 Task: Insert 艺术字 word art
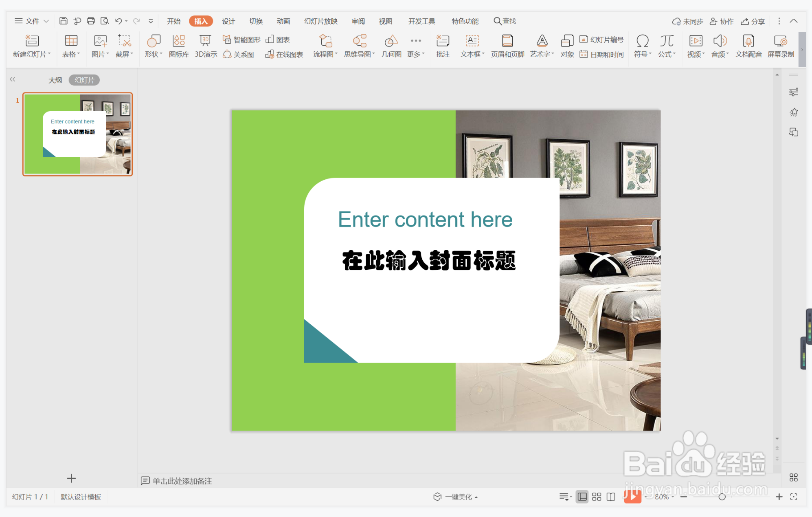pyautogui.click(x=542, y=46)
